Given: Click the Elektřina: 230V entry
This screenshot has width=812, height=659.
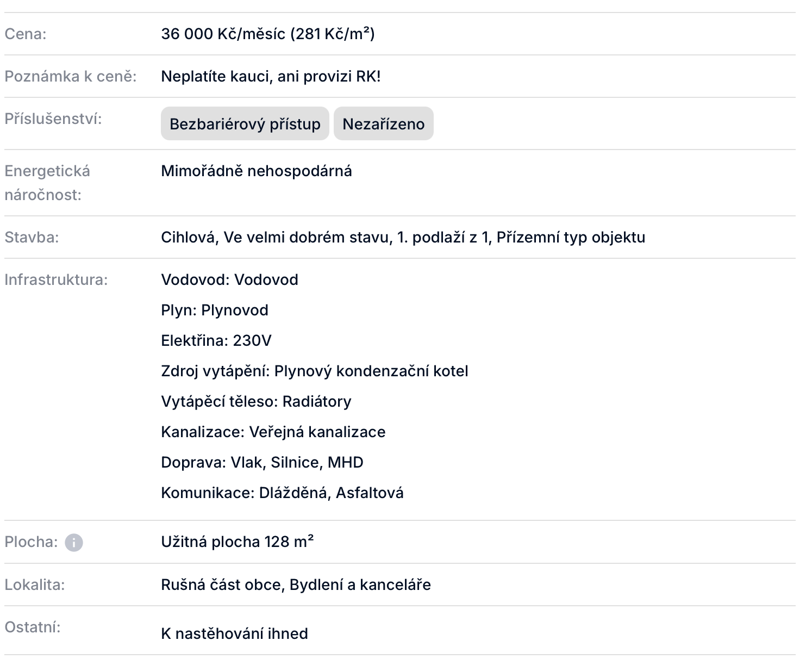Looking at the screenshot, I should [x=216, y=341].
